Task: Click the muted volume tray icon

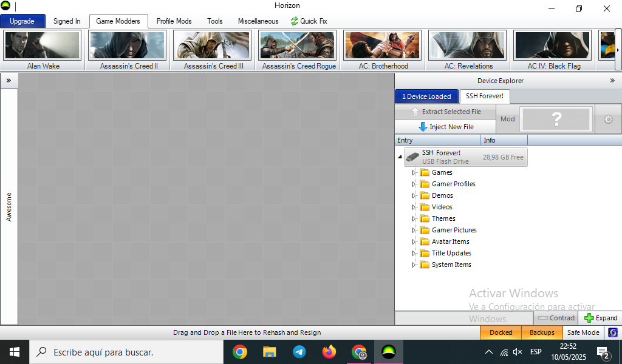Action: point(518,352)
